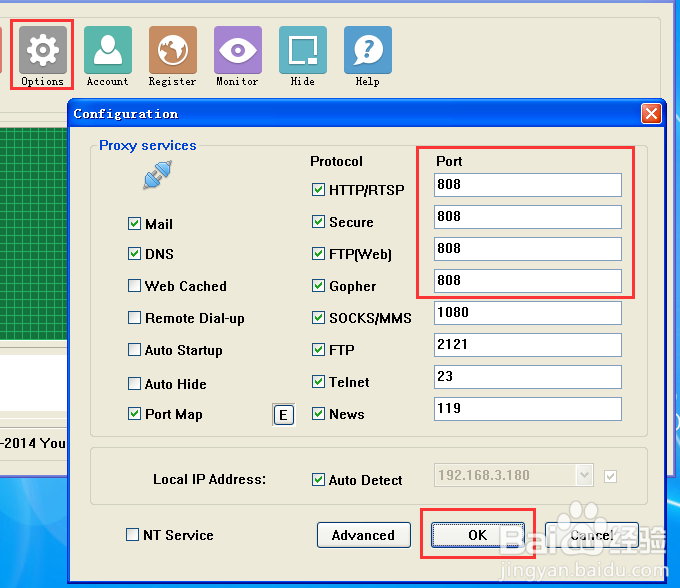Click the checkbox right of IP dropdown

coord(611,477)
